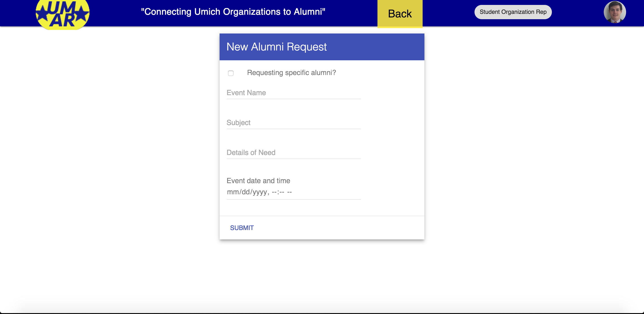The width and height of the screenshot is (644, 314).
Task: Submit the new alumni request form
Action: tap(242, 228)
